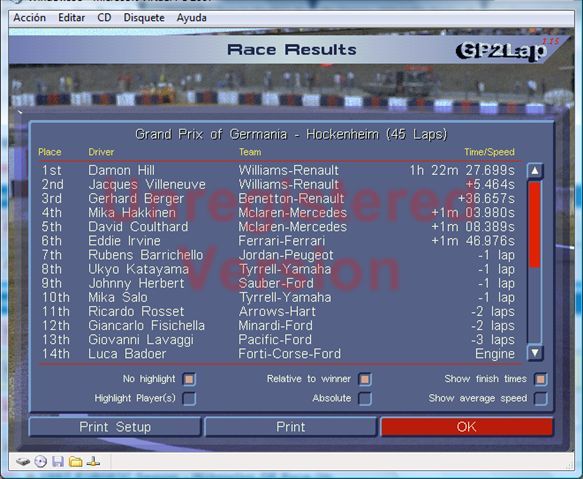This screenshot has height=479, width=583.
Task: Select the Ukyo Katayama row
Action: pyautogui.click(x=278, y=269)
